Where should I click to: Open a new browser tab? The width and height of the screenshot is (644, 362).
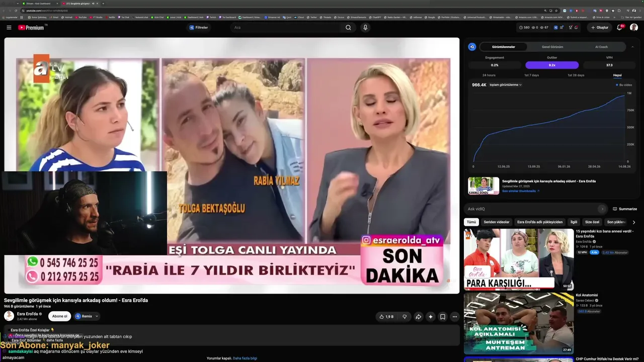[x=103, y=4]
